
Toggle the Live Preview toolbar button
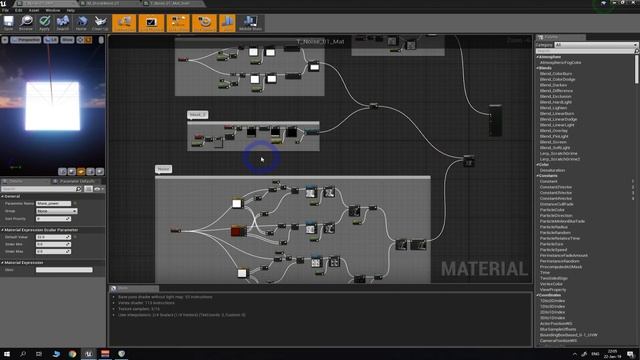click(x=151, y=23)
